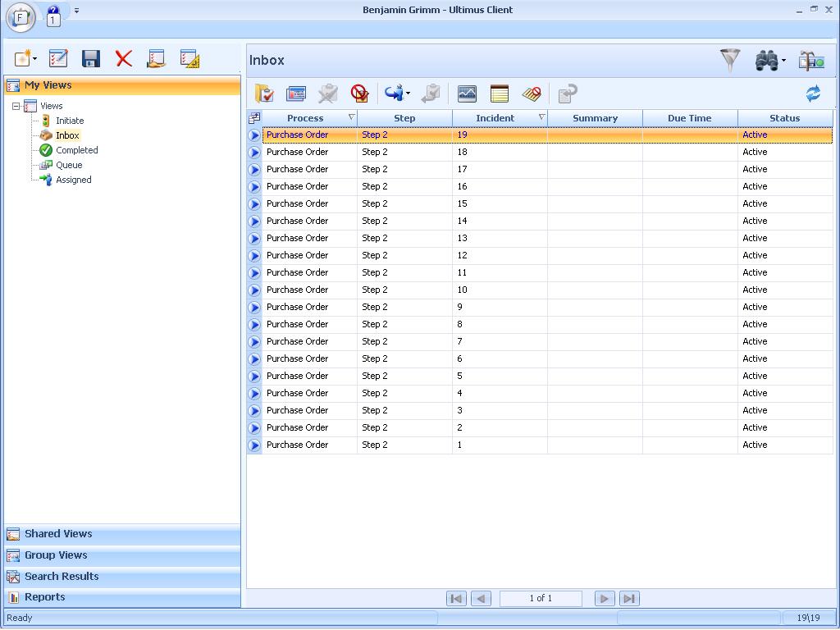Click blue arrow for incident 10 row
Image resolution: width=840 pixels, height=630 pixels.
pyautogui.click(x=254, y=290)
